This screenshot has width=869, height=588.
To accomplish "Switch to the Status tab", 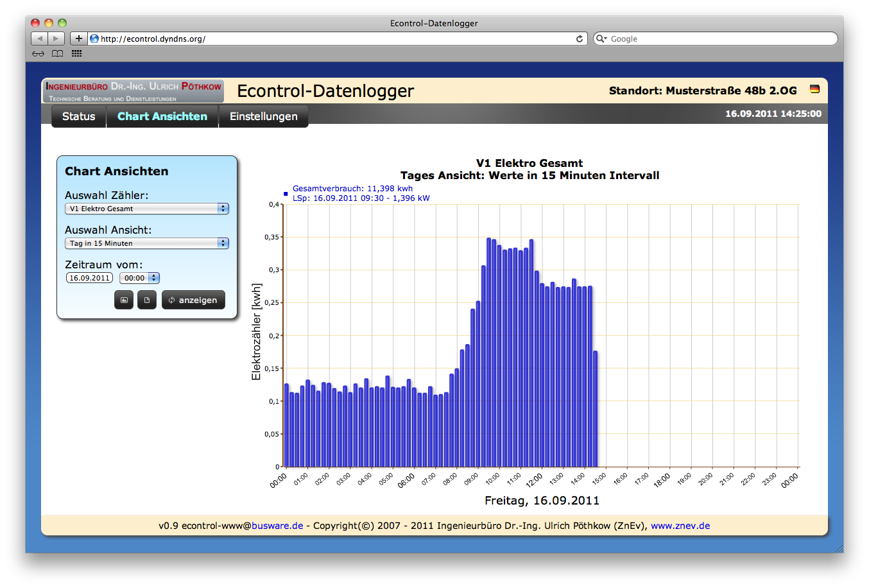I will [x=78, y=116].
